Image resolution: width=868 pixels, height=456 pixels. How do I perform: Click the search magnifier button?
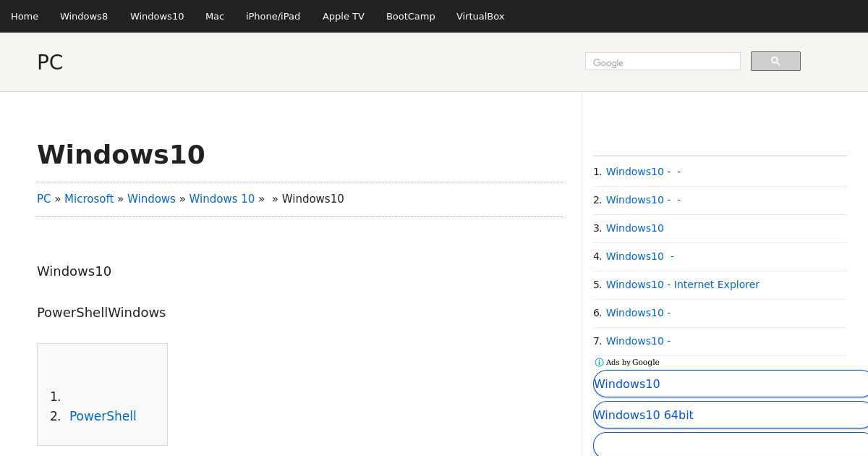click(775, 62)
